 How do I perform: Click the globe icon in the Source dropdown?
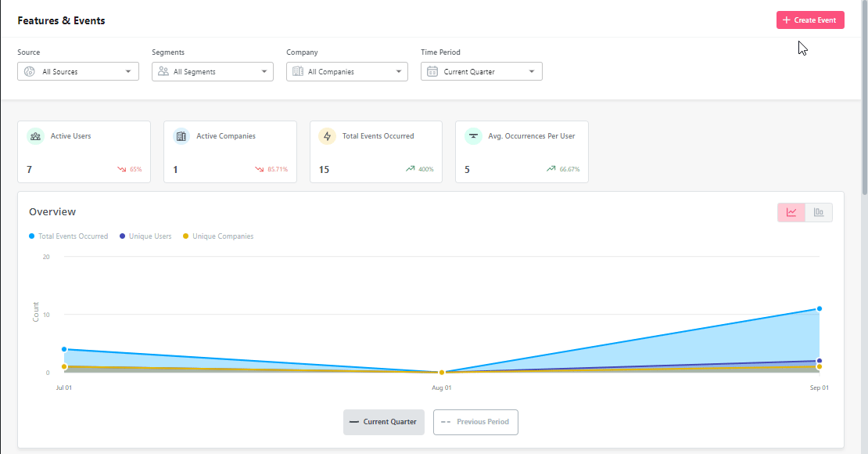(29, 71)
